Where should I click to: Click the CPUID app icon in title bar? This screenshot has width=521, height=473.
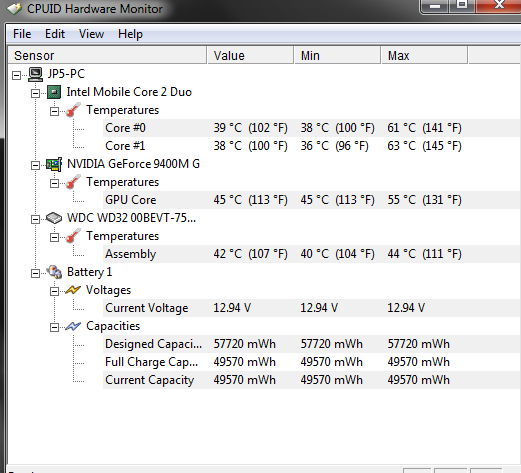(x=14, y=8)
